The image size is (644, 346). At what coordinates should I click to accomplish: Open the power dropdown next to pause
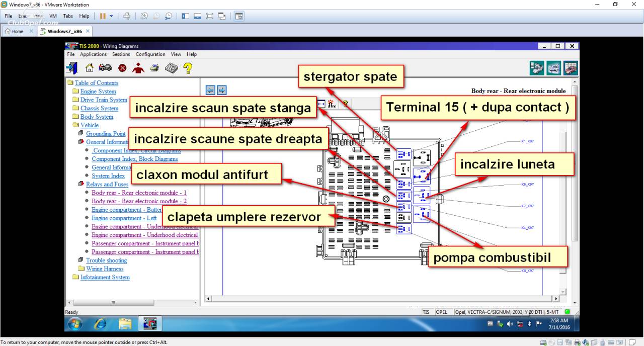pos(111,16)
